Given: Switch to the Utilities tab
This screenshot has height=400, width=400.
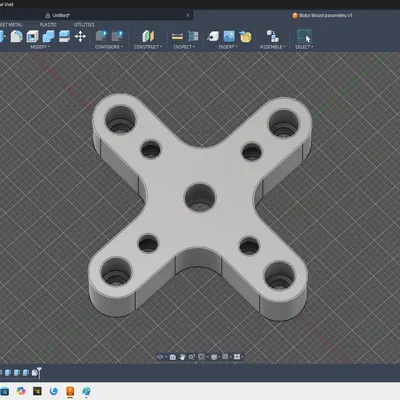Looking at the screenshot, I should 84,25.
